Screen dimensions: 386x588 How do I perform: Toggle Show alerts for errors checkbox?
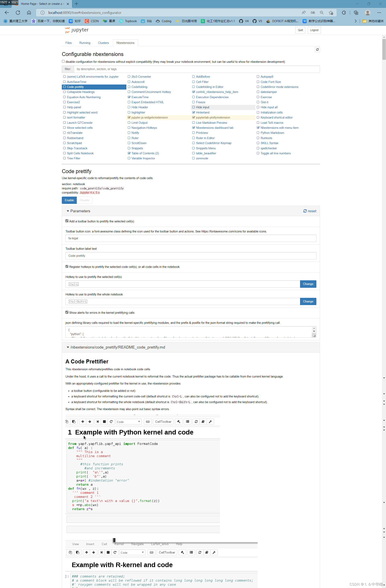[67, 312]
